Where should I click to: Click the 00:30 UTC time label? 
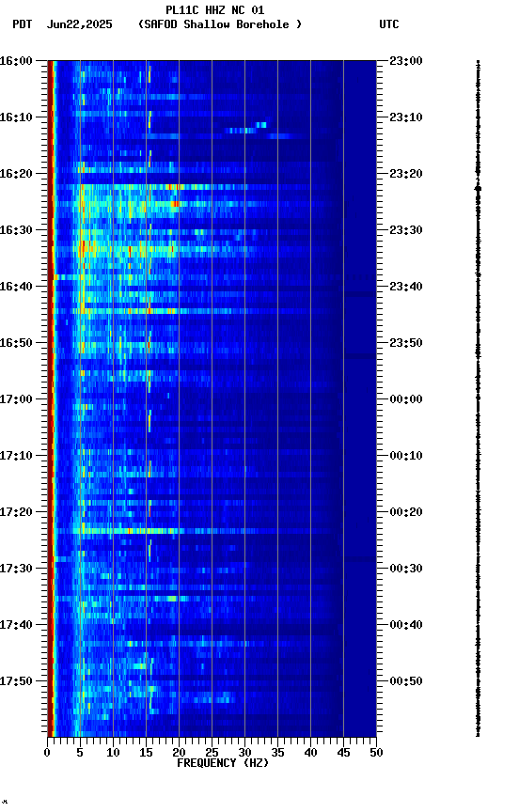(406, 569)
